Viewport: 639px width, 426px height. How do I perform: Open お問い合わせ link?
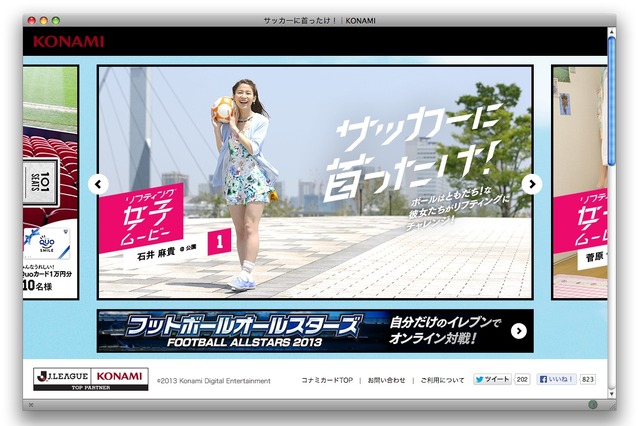386,380
